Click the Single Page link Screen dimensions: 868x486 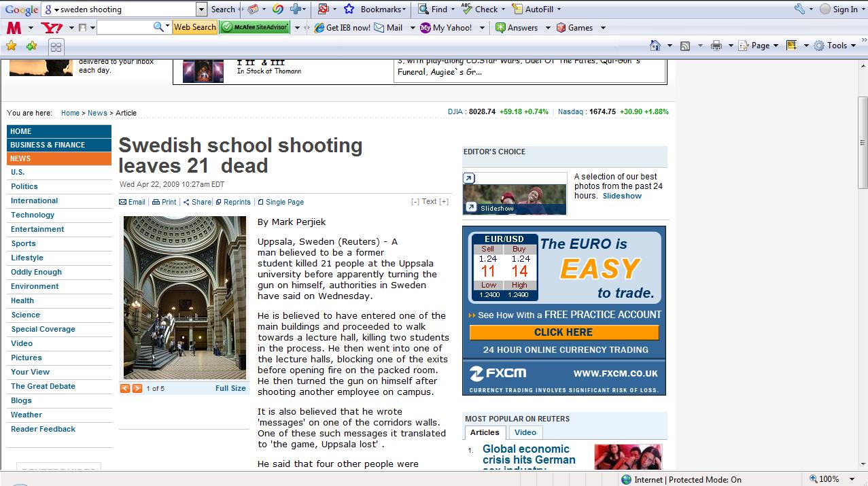(284, 202)
